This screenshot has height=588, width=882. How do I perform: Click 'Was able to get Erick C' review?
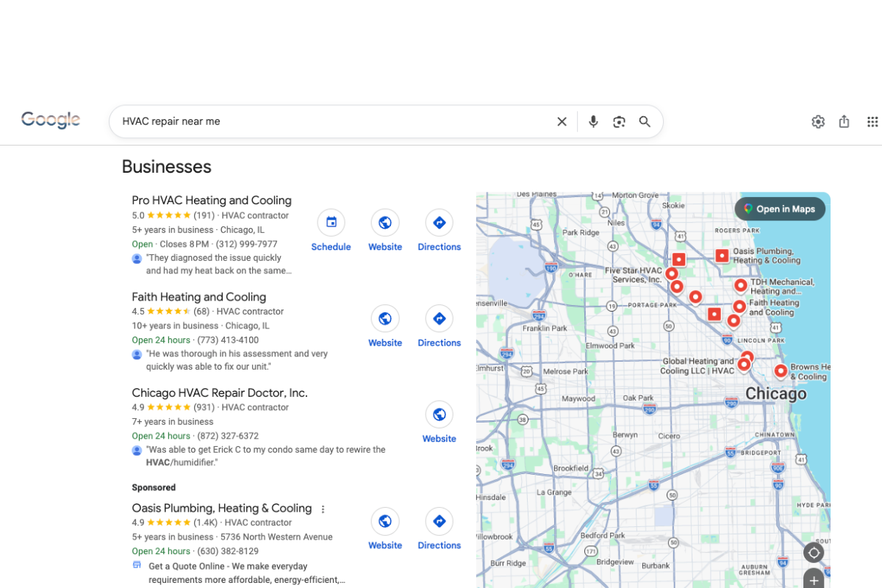pos(265,456)
